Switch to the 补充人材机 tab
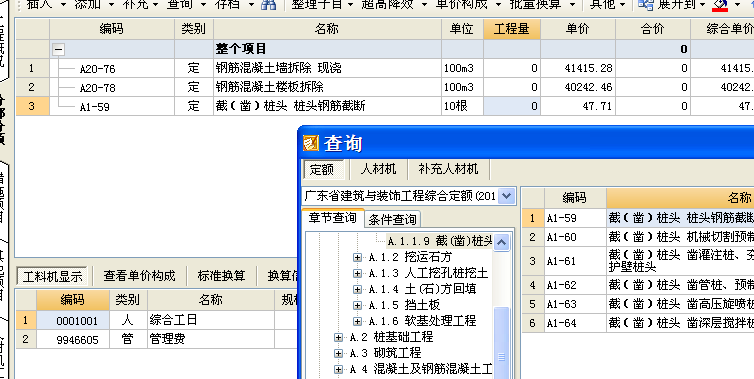Image resolution: width=754 pixels, height=379 pixels. point(449,169)
